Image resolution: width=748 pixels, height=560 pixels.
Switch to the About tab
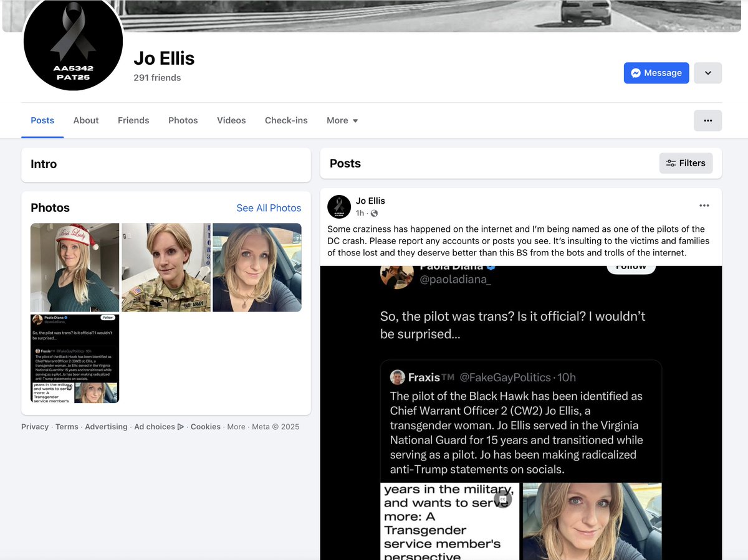click(85, 120)
